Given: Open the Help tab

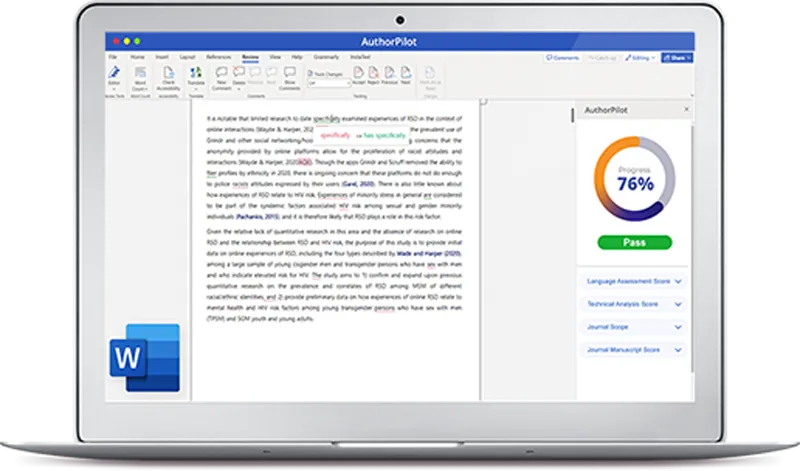Looking at the screenshot, I should tap(297, 57).
